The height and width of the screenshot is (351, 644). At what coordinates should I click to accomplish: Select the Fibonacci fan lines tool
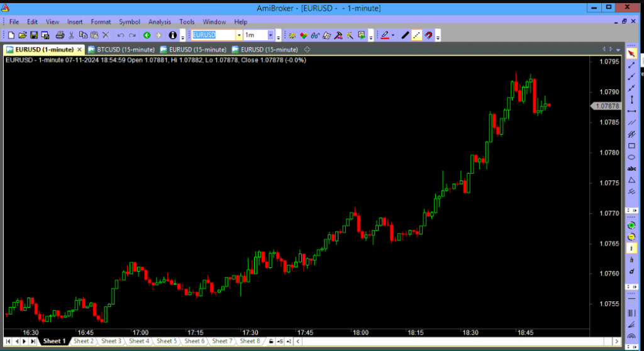631,325
